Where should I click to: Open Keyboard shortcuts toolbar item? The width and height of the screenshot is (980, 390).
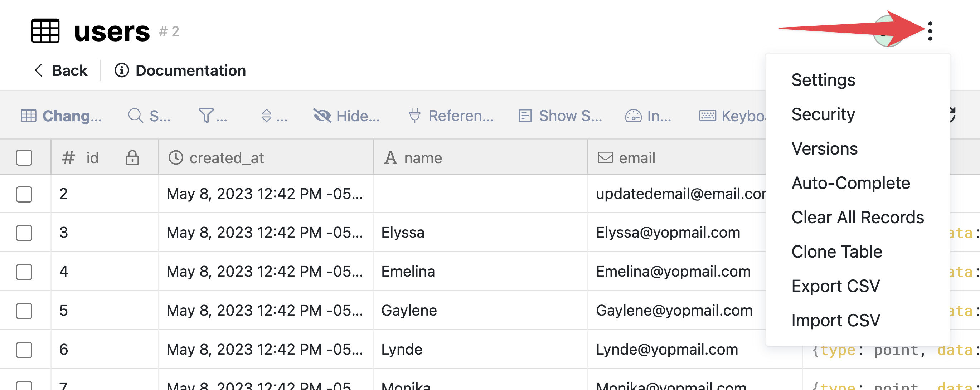(732, 116)
